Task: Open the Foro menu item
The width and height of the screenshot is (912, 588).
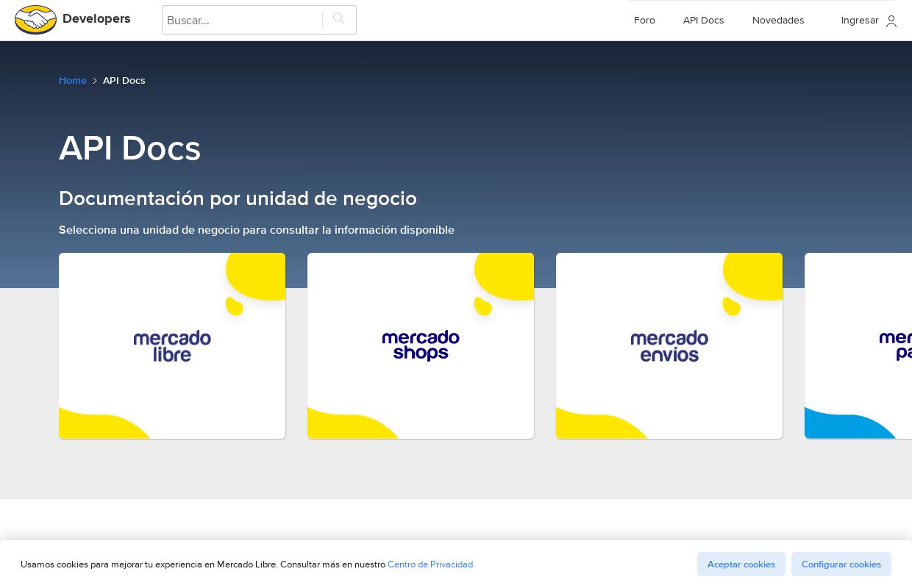Action: [x=644, y=21]
